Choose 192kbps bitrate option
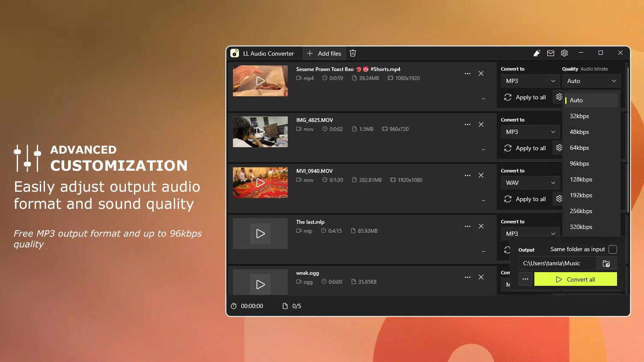Image resolution: width=644 pixels, height=362 pixels. click(591, 195)
